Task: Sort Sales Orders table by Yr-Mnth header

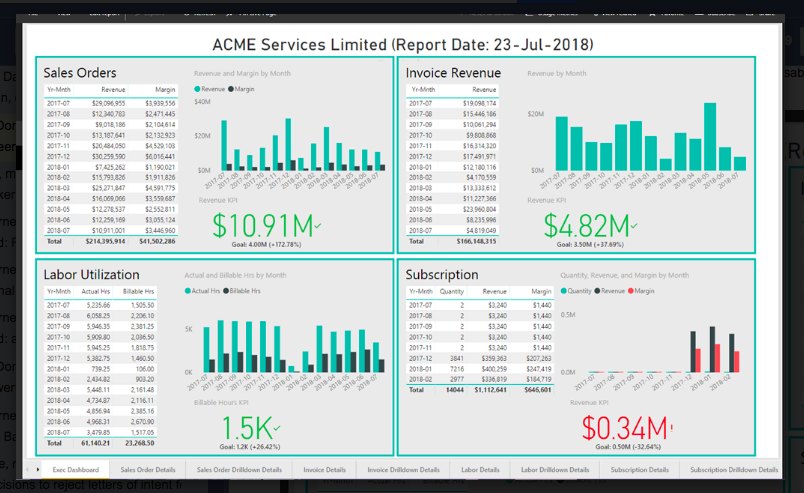Action: point(59,90)
